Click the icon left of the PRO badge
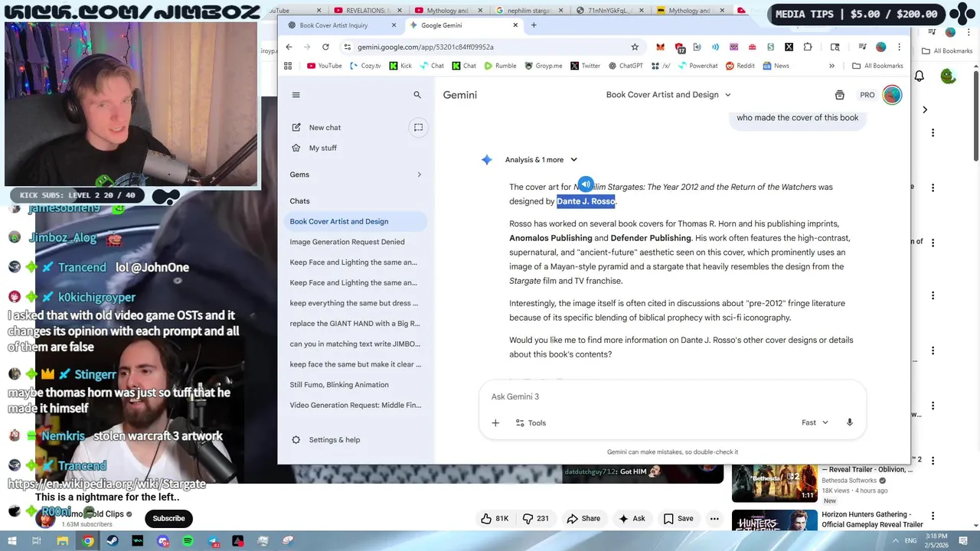Screen dimensions: 980x551 (x=840, y=95)
